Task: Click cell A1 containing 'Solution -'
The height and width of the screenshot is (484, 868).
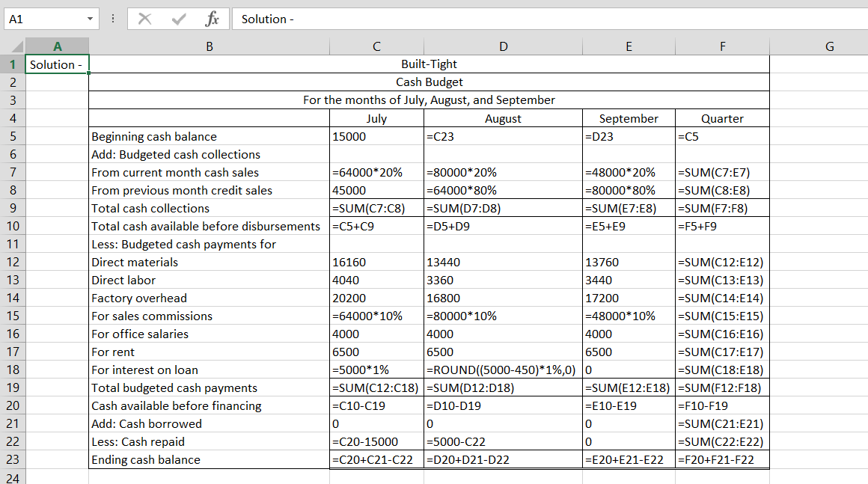Action: click(57, 64)
